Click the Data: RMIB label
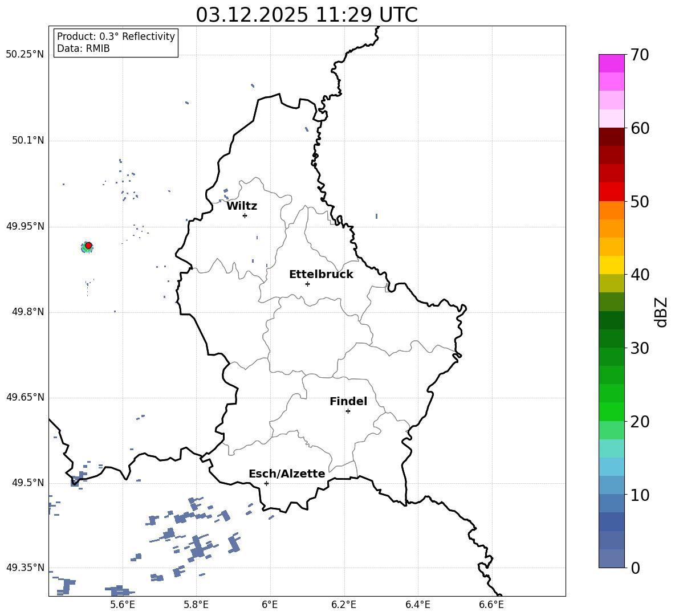The width and height of the screenshot is (675, 616). tap(83, 48)
